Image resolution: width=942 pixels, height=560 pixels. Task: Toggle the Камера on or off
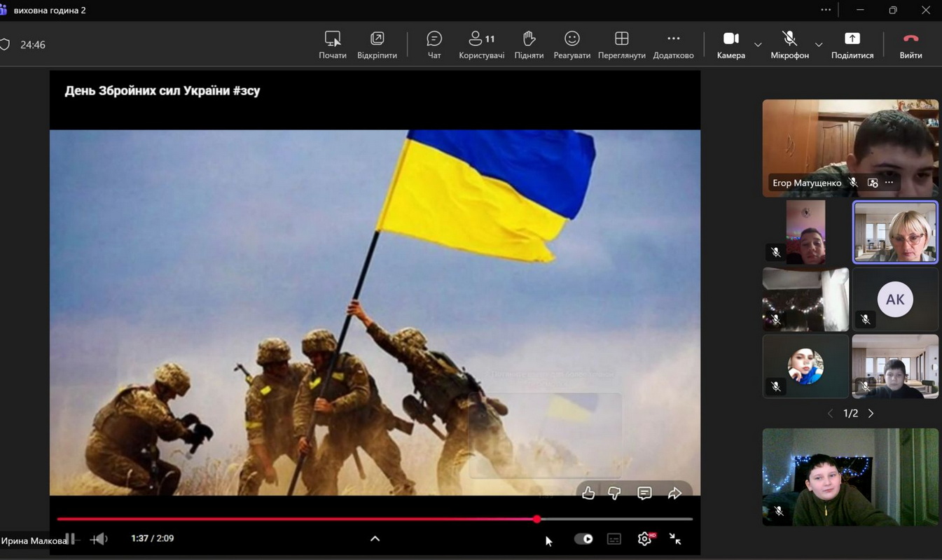click(730, 45)
